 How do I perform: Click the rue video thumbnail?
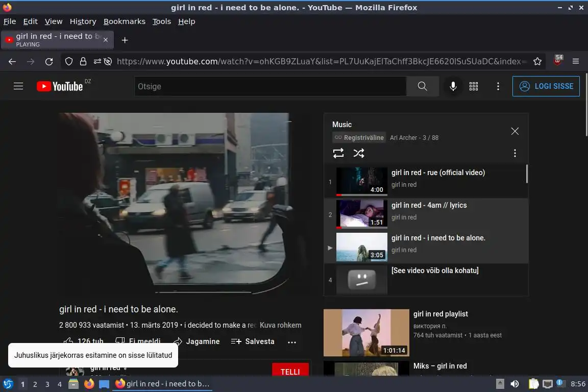[x=361, y=182]
